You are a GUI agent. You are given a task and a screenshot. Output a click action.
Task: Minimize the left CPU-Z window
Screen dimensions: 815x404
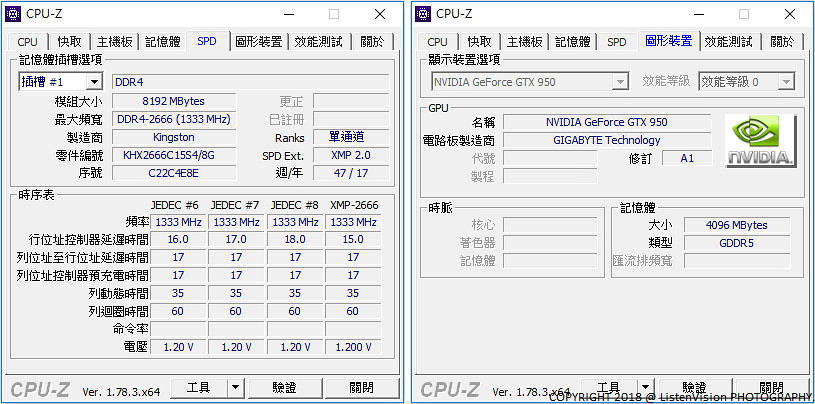pyautogui.click(x=287, y=14)
